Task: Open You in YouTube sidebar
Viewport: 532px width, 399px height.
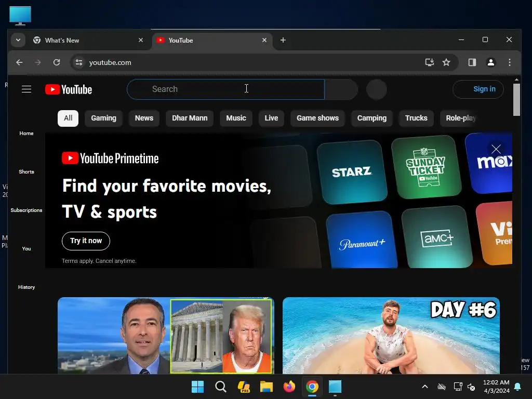Action: (x=26, y=248)
